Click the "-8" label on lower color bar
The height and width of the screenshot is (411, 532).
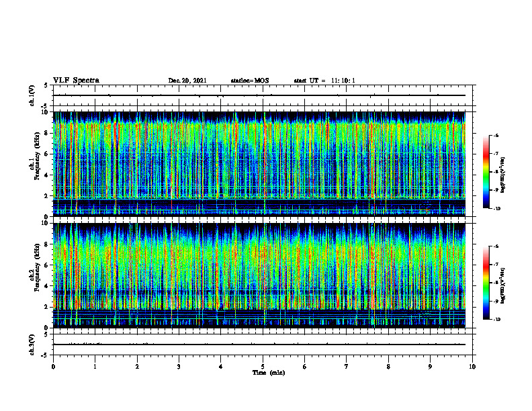(x=496, y=283)
